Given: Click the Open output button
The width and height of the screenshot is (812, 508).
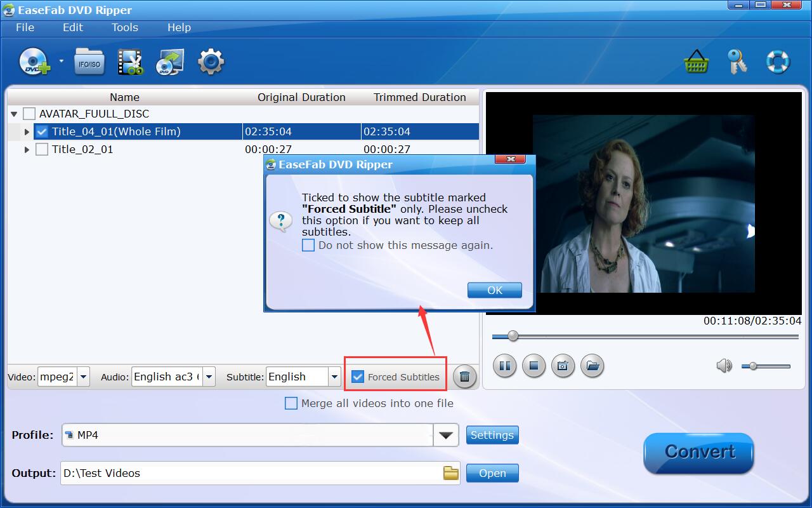Looking at the screenshot, I should 492,473.
